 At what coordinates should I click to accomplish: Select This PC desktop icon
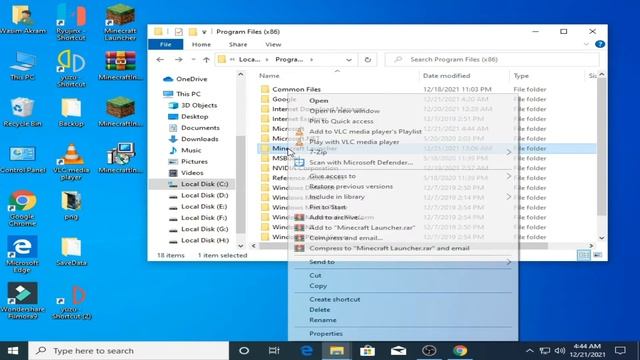click(22, 65)
